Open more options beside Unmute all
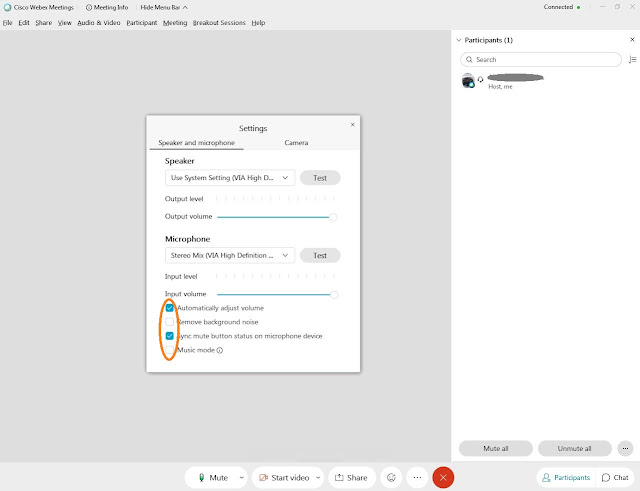640x491 pixels. [x=625, y=449]
